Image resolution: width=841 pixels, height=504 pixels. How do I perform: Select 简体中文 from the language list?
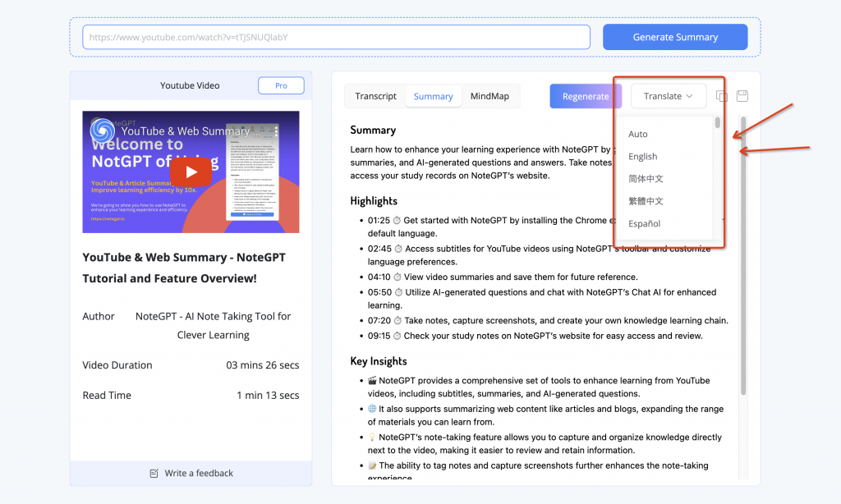tap(646, 179)
